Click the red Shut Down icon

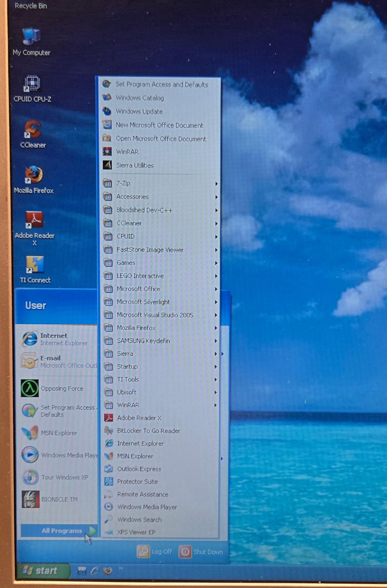(x=185, y=552)
